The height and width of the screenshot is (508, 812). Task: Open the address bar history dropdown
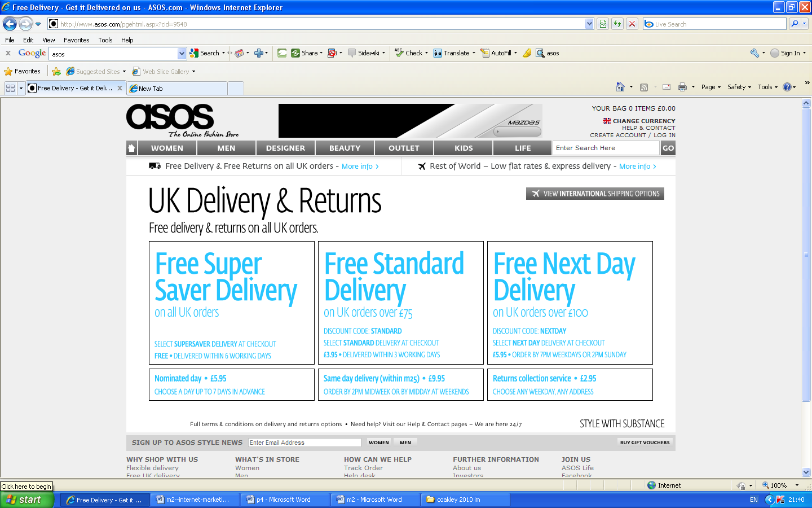click(x=589, y=24)
